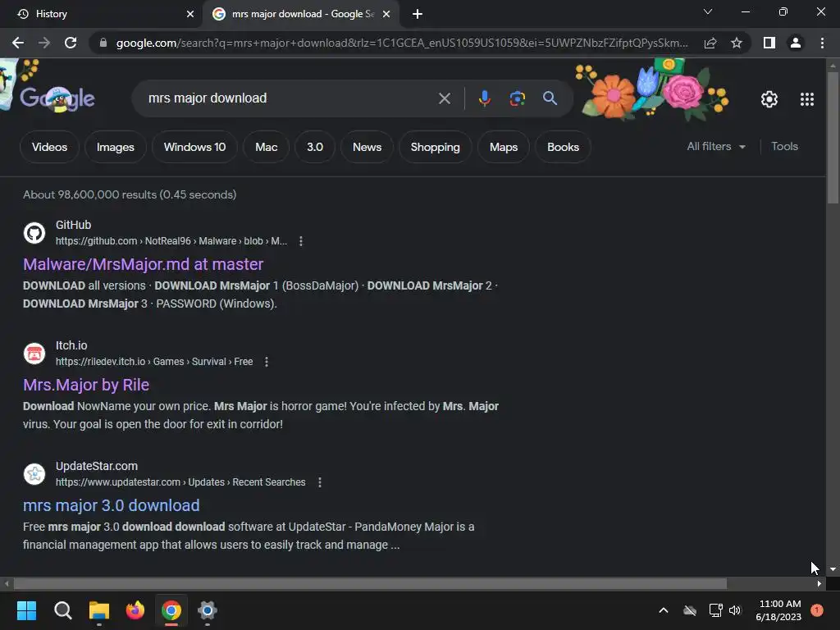Open the volume control in tray
The height and width of the screenshot is (630, 840).
pyautogui.click(x=735, y=610)
